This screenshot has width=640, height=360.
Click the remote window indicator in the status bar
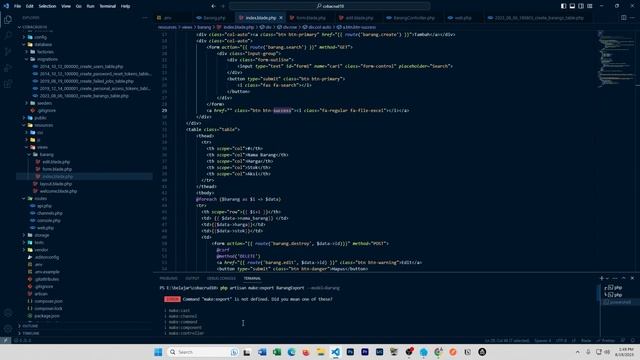click(x=5, y=340)
